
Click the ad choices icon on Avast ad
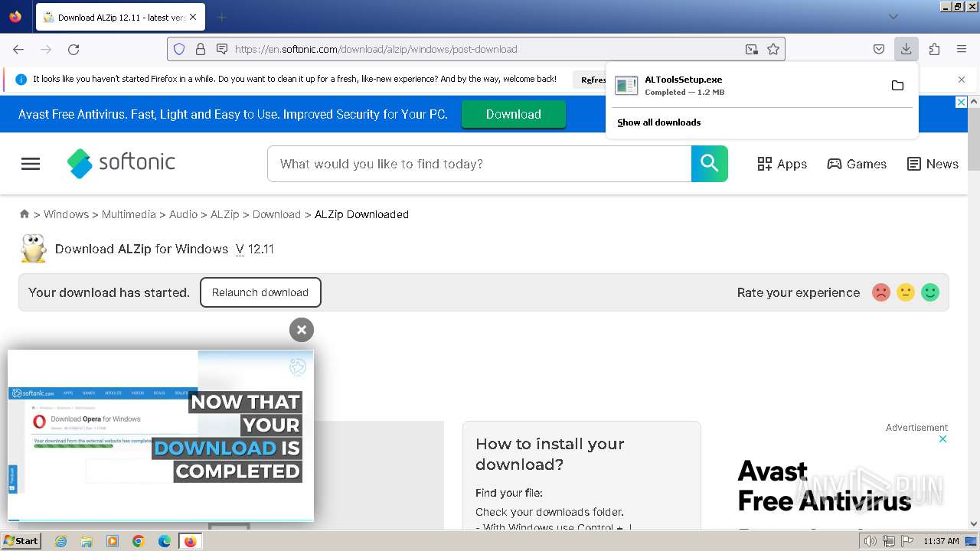pos(943,439)
